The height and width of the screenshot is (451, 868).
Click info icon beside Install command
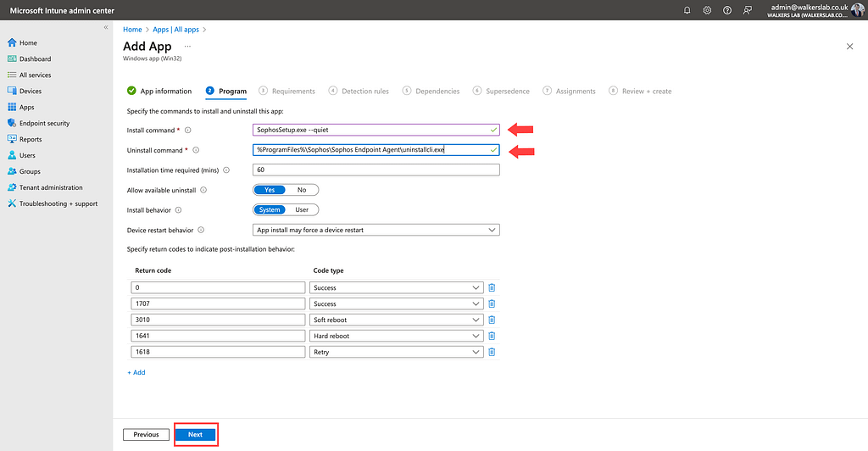(187, 130)
